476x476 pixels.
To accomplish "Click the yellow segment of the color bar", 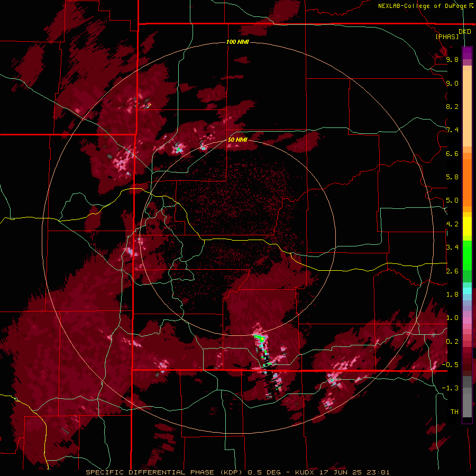I will click(467, 226).
